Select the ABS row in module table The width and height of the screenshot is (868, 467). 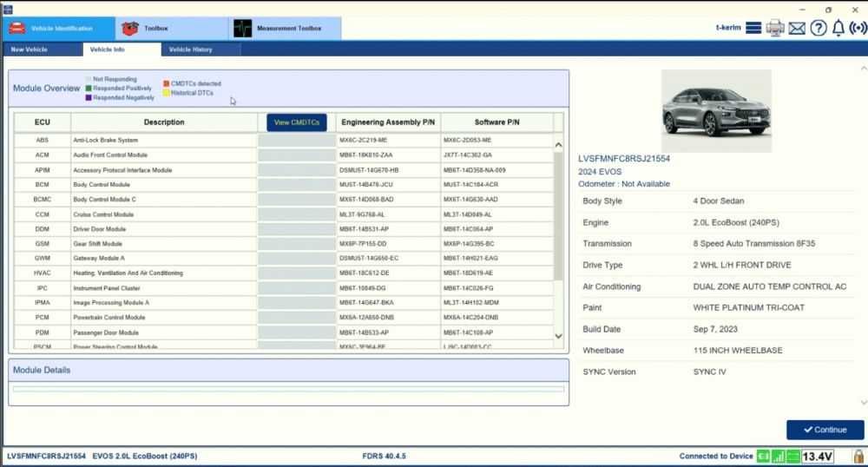click(x=284, y=140)
